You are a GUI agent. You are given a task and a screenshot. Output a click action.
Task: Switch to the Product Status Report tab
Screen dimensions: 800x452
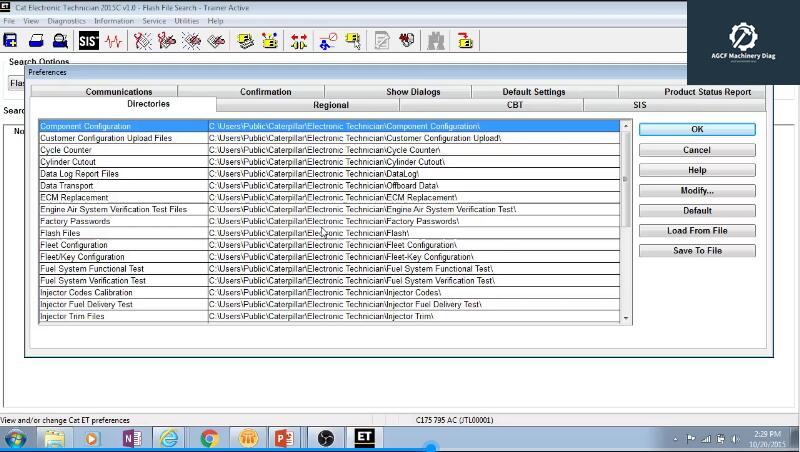(x=707, y=92)
